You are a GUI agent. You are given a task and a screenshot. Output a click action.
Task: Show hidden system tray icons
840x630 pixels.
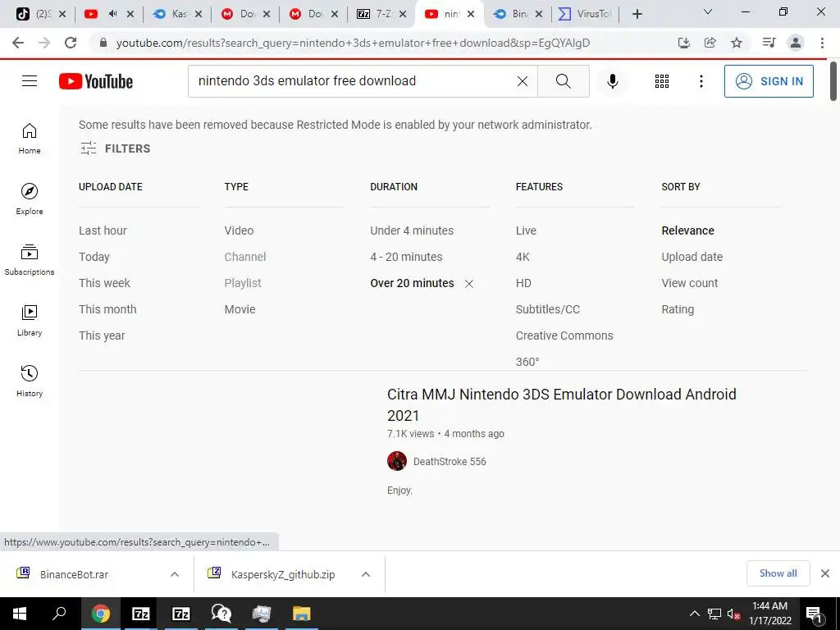(694, 614)
